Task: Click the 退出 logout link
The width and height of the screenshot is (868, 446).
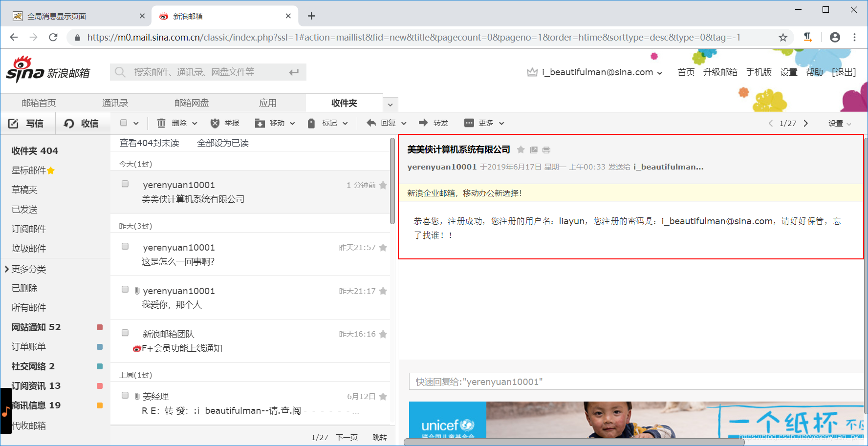Action: pyautogui.click(x=844, y=72)
